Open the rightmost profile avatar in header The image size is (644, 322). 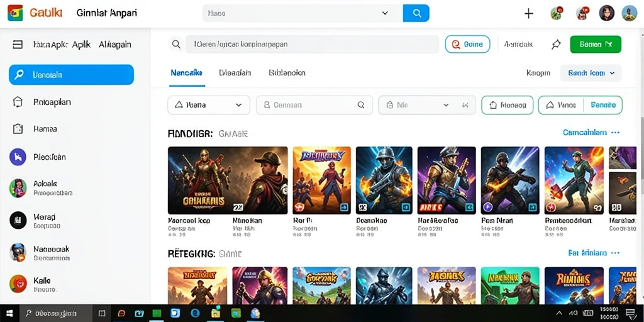[629, 13]
